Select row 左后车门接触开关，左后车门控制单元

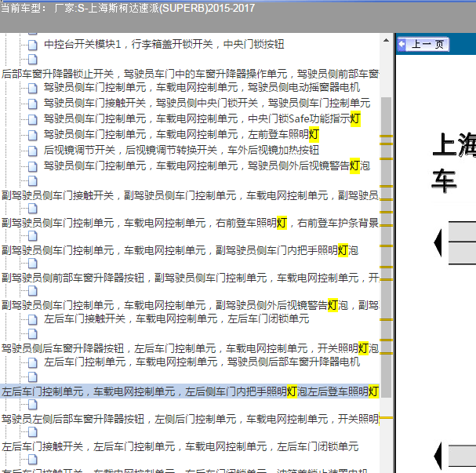tap(180, 446)
